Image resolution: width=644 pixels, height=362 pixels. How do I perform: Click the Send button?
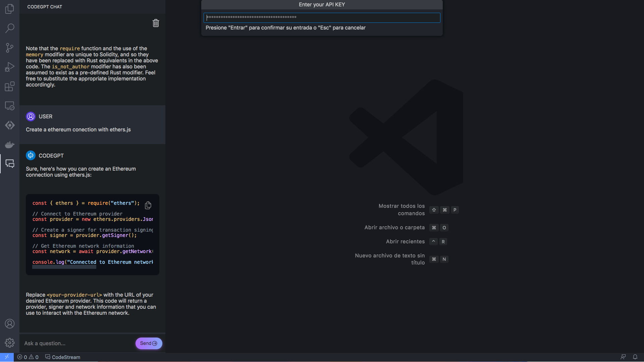tap(149, 343)
